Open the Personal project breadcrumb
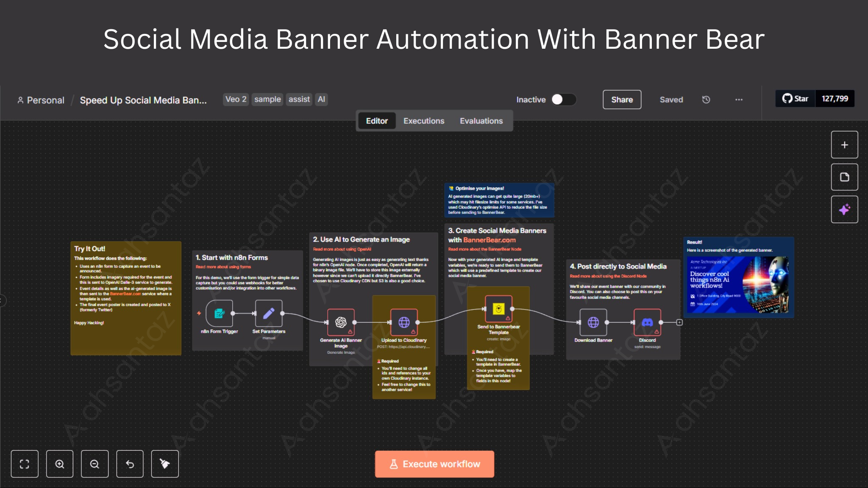This screenshot has width=868, height=488. point(45,100)
